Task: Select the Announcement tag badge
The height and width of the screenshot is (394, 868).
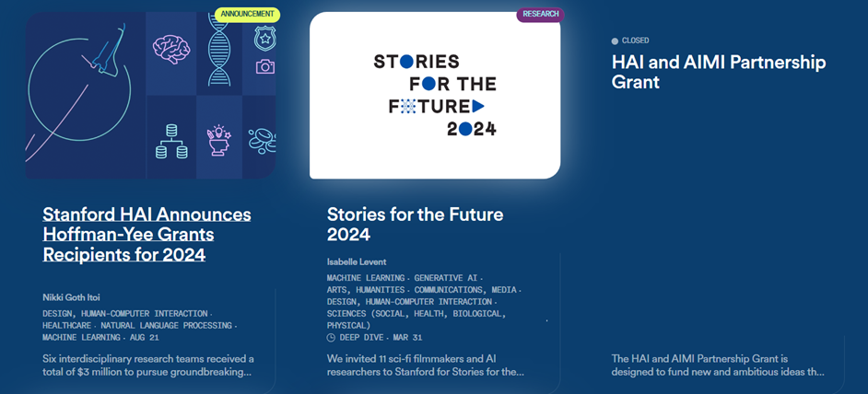Action: point(247,15)
